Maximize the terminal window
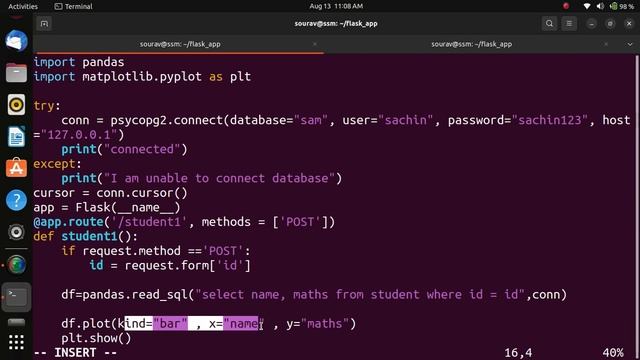The image size is (640, 360). coord(610,24)
